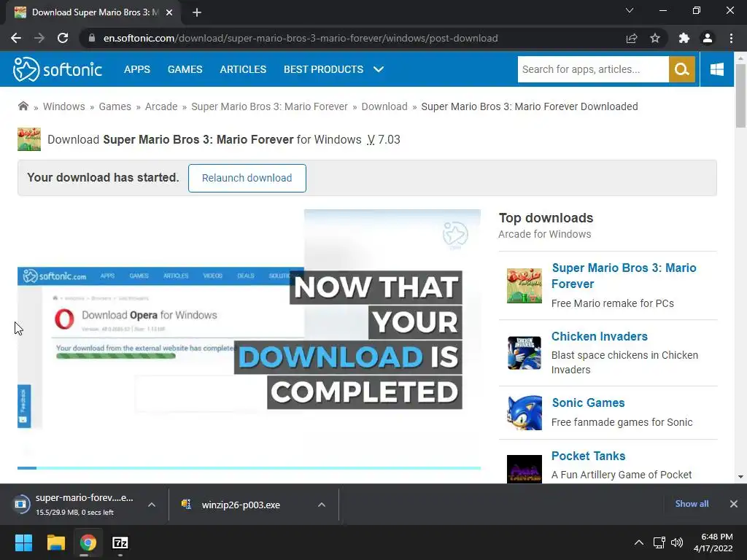
Task: Click Arcade breadcrumb link
Action: coord(161,106)
